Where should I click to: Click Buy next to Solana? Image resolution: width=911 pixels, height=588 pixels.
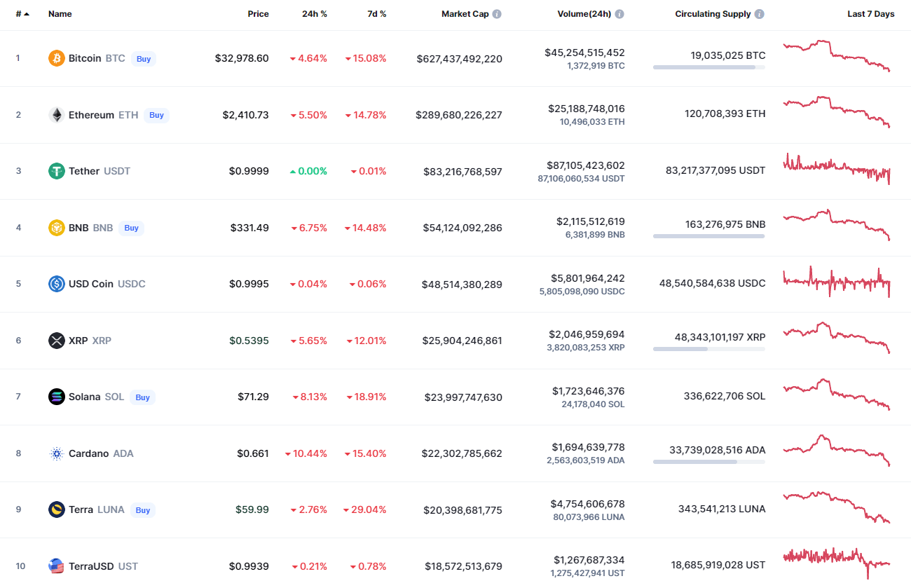coord(142,397)
